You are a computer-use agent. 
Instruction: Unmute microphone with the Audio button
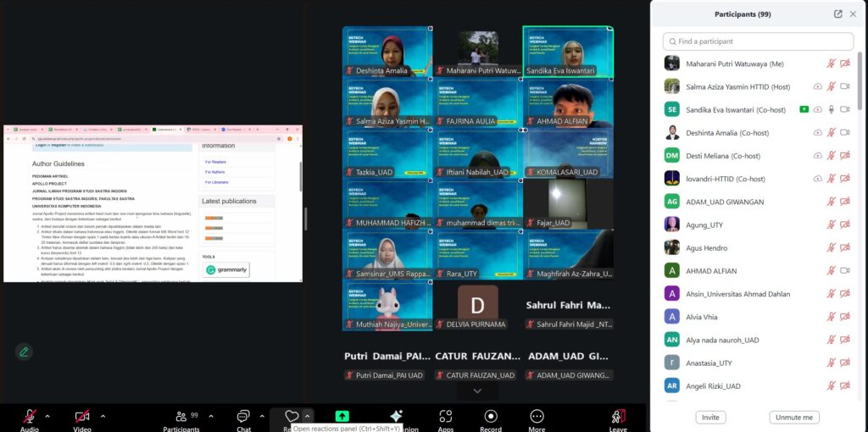coord(30,416)
